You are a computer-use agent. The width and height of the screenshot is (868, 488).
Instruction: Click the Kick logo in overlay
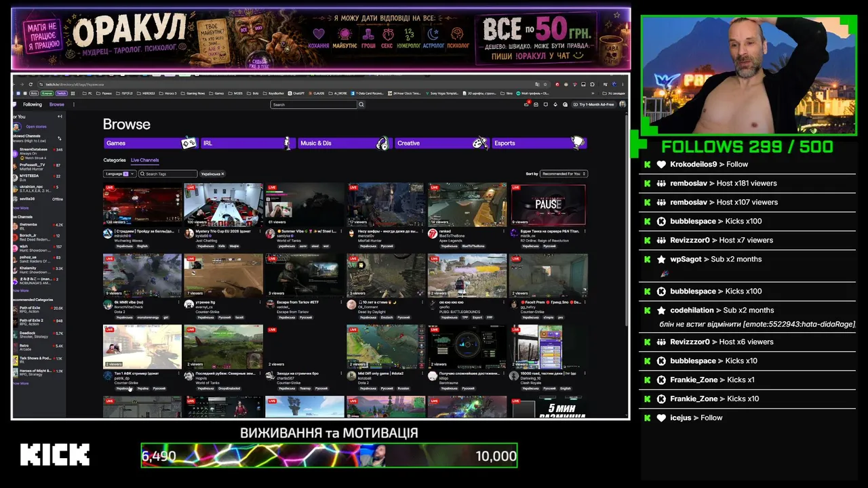pyautogui.click(x=55, y=455)
